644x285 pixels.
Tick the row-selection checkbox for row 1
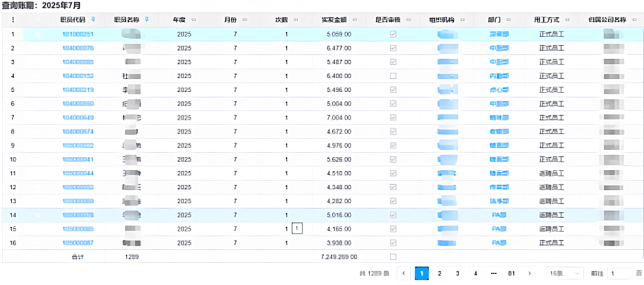tap(38, 35)
